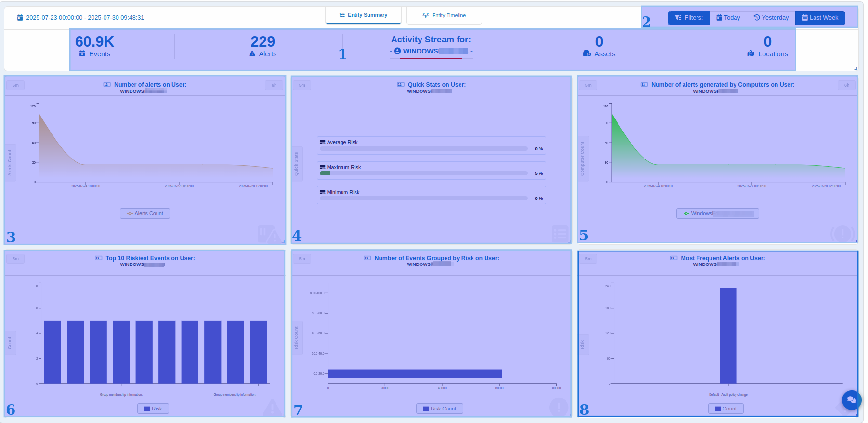Toggle the Count legend in Most Frequent Alerts

point(725,409)
